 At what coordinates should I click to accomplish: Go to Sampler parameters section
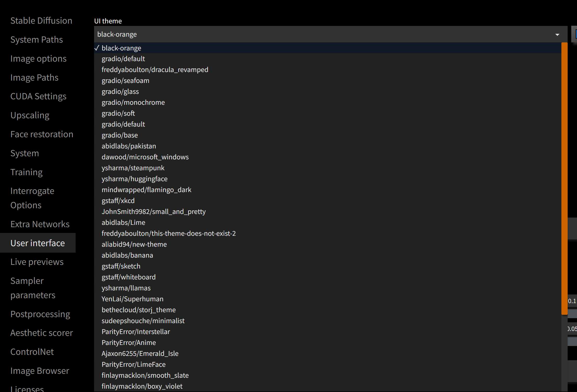tap(33, 288)
